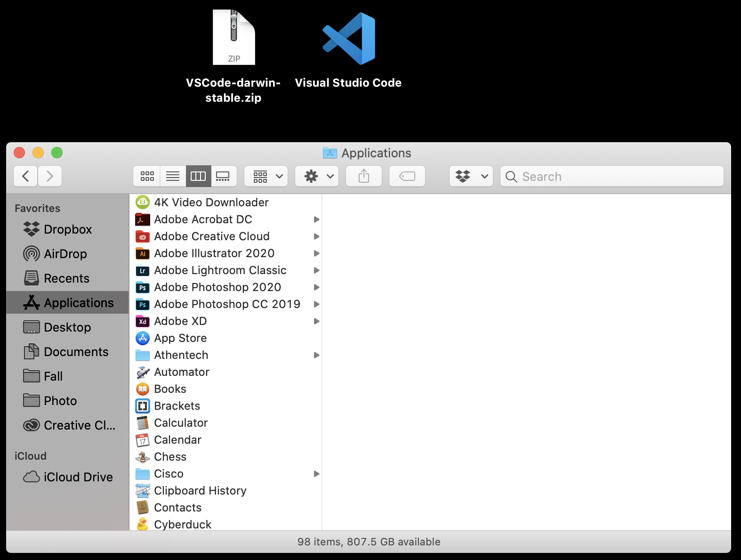The height and width of the screenshot is (560, 741).
Task: Select the 4K Video Downloader icon
Action: (143, 203)
